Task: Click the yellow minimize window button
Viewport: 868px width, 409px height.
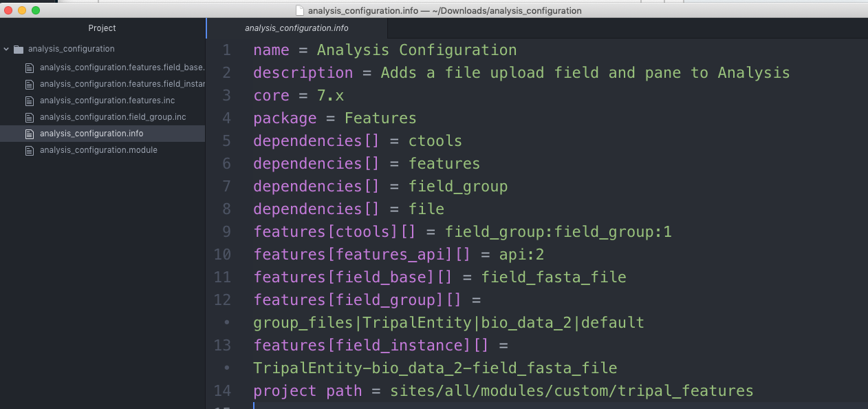Action: click(x=22, y=10)
